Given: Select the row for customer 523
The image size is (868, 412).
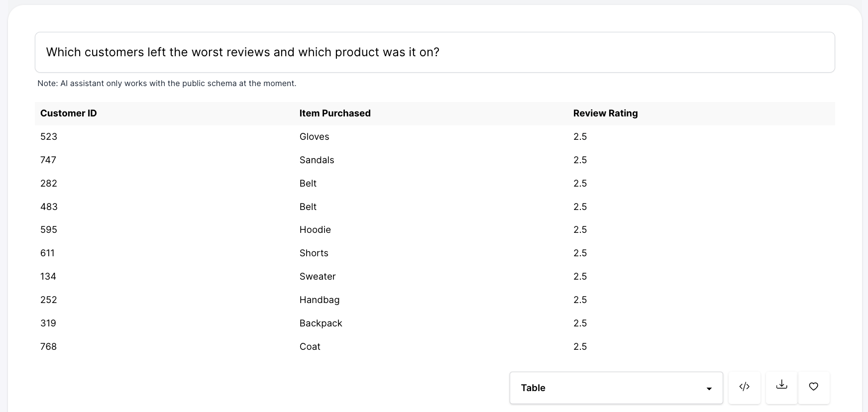Looking at the screenshot, I should point(49,137).
